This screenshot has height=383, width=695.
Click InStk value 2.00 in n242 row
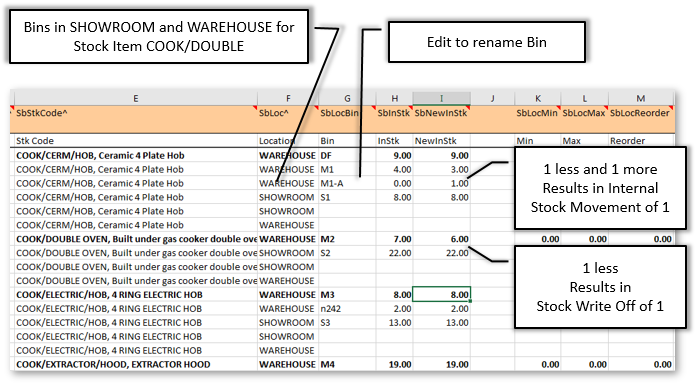[x=394, y=309]
